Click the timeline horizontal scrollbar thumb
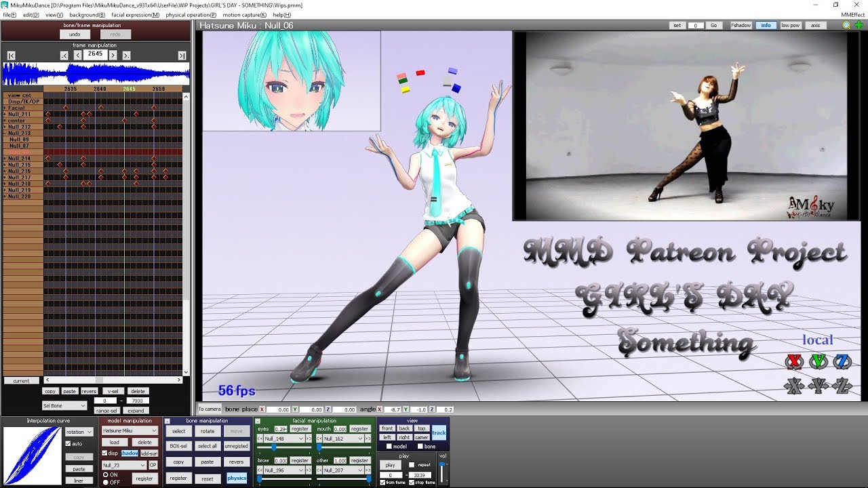The width and height of the screenshot is (868, 488). [x=99, y=380]
